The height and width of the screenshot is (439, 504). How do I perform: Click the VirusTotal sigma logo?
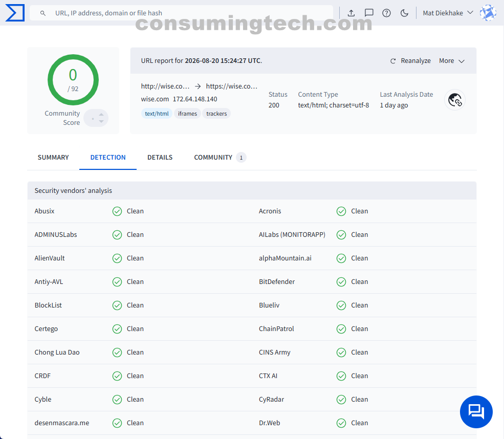click(15, 13)
